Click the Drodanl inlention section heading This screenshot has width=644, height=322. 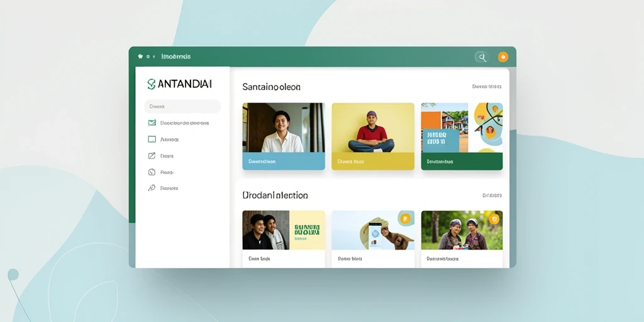click(275, 195)
